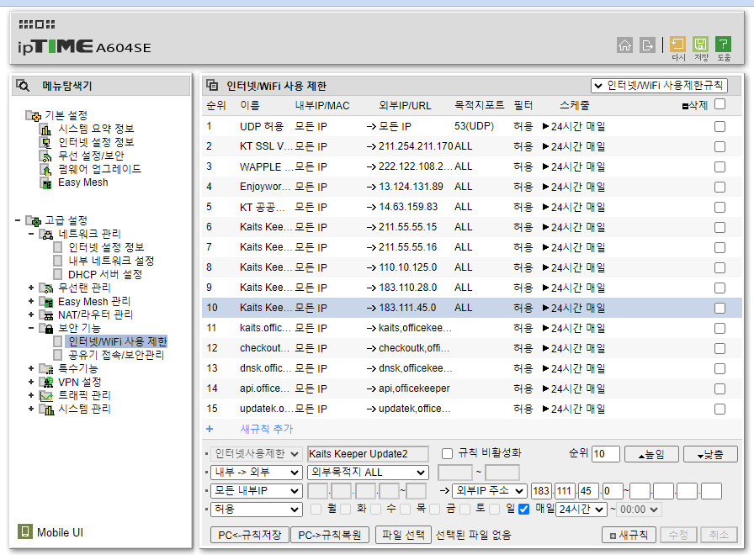Click the 고급 설정 folder icon
The height and width of the screenshot is (560, 754).
click(33, 220)
